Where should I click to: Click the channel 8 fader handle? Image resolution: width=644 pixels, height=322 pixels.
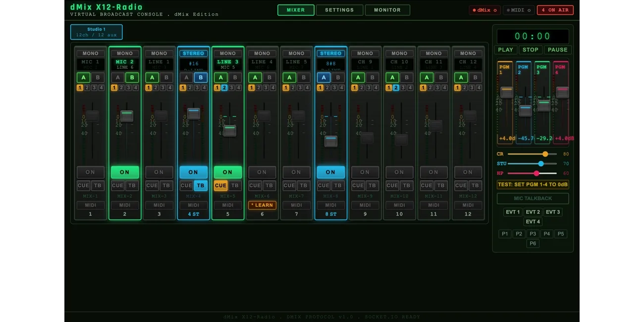(331, 141)
